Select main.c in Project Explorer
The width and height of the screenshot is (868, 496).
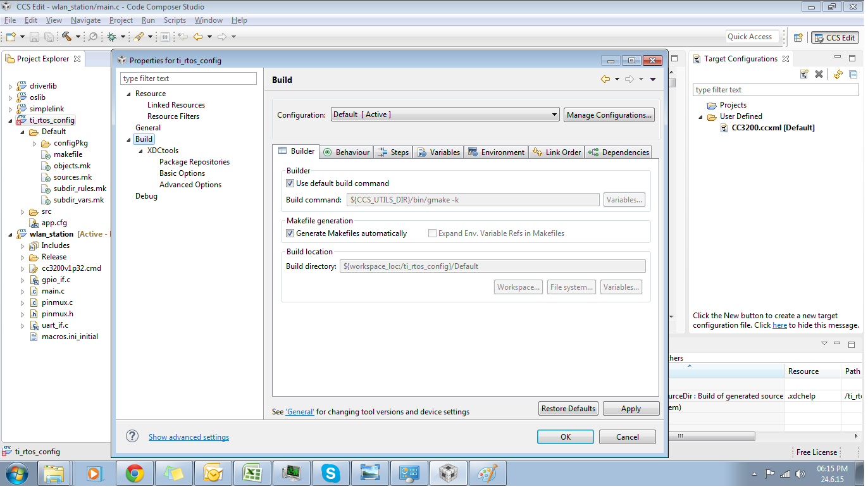click(53, 291)
